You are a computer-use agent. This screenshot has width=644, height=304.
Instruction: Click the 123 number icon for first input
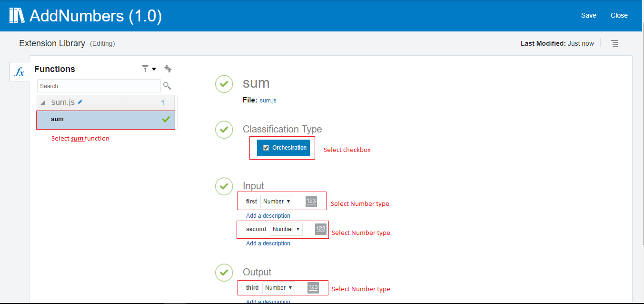coord(311,201)
